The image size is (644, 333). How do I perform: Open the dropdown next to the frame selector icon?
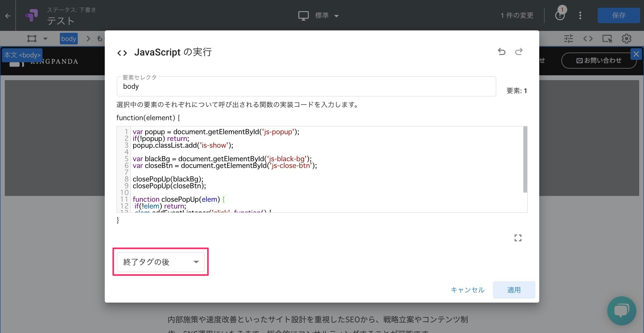[x=45, y=39]
